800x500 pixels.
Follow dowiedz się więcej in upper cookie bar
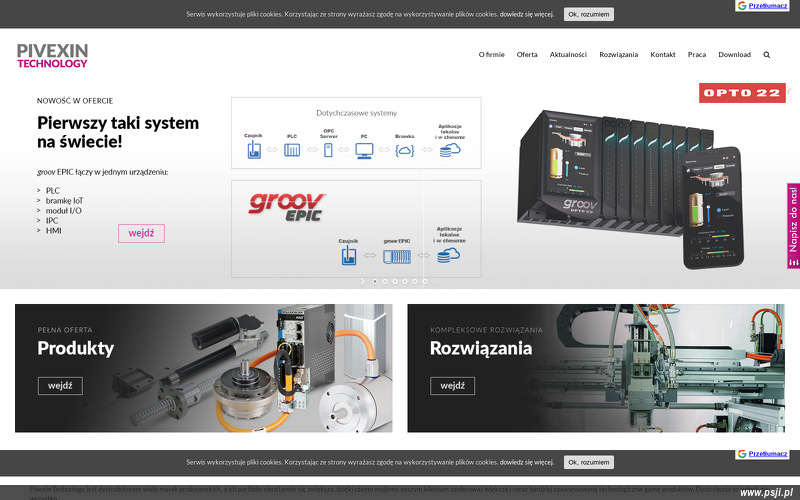[527, 14]
